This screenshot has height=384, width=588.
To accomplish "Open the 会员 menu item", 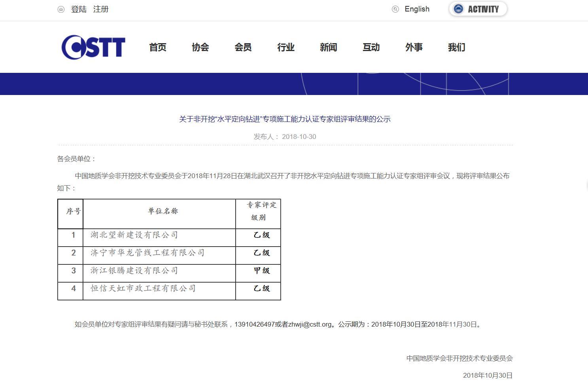I will (x=243, y=48).
